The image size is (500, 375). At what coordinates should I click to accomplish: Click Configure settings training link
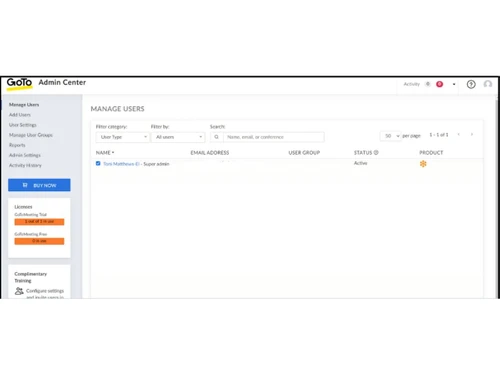coord(45,294)
